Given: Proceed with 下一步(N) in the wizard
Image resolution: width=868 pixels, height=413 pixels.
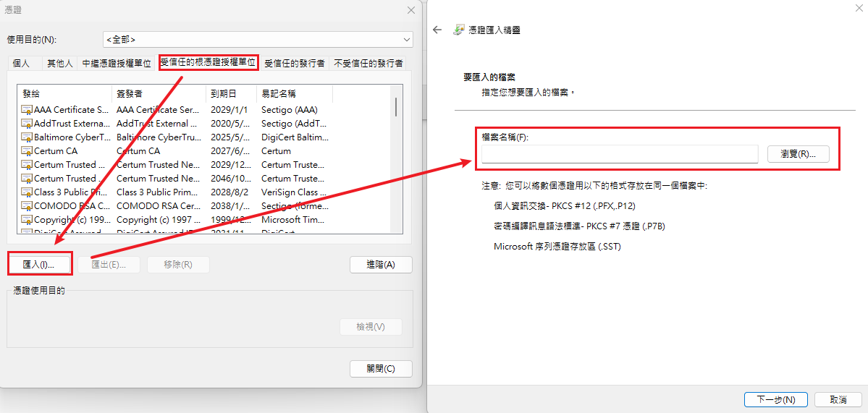Looking at the screenshot, I should coord(776,399).
